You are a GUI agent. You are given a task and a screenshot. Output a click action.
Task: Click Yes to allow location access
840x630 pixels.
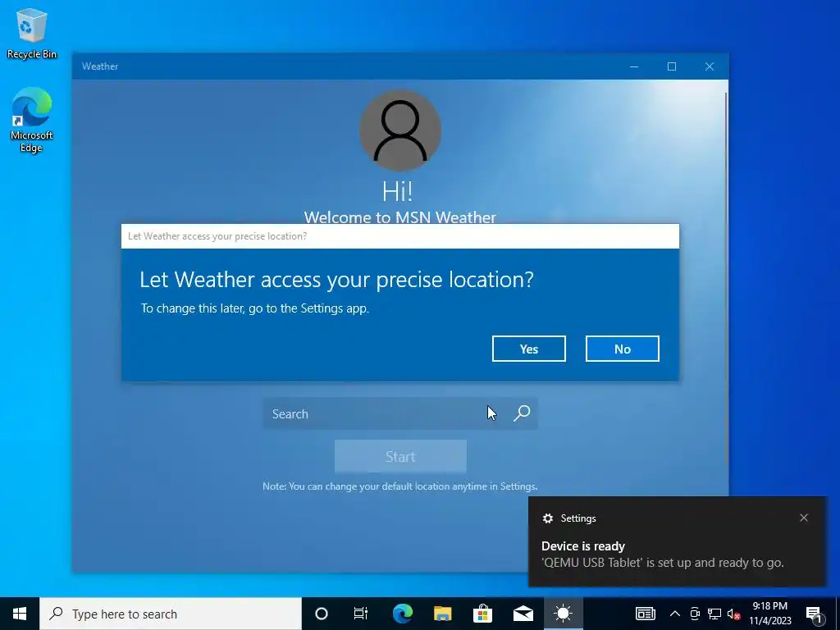(x=529, y=349)
